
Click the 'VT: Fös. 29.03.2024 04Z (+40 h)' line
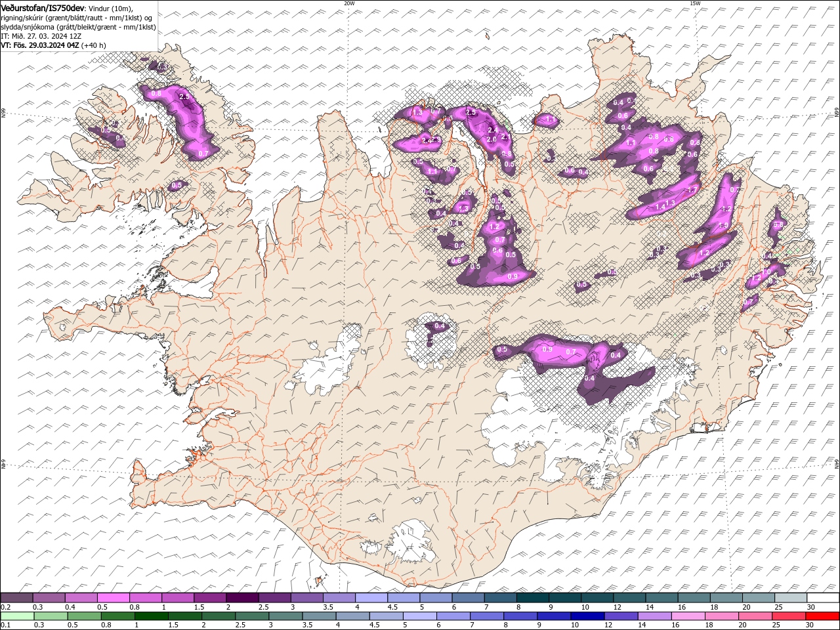tap(53, 45)
